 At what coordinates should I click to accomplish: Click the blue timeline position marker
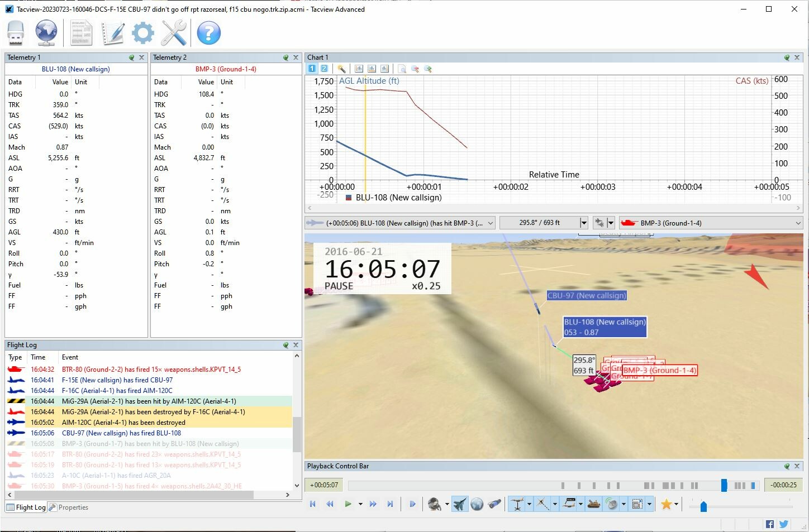[724, 485]
